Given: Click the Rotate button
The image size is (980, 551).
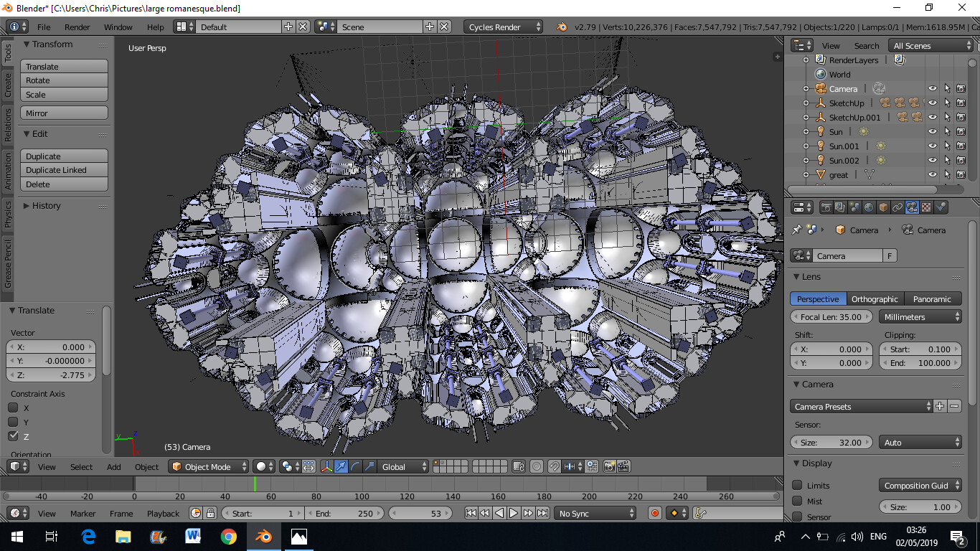Looking at the screenshot, I should pyautogui.click(x=64, y=80).
